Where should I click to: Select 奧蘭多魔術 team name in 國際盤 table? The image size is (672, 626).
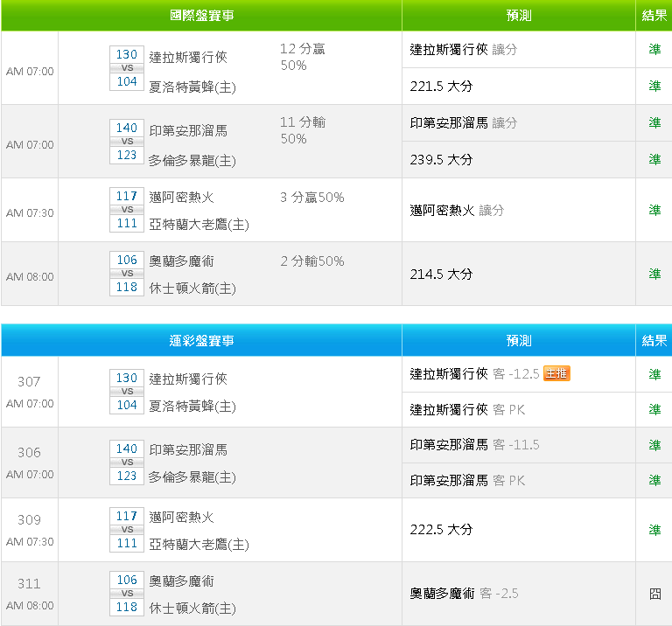pos(181,261)
